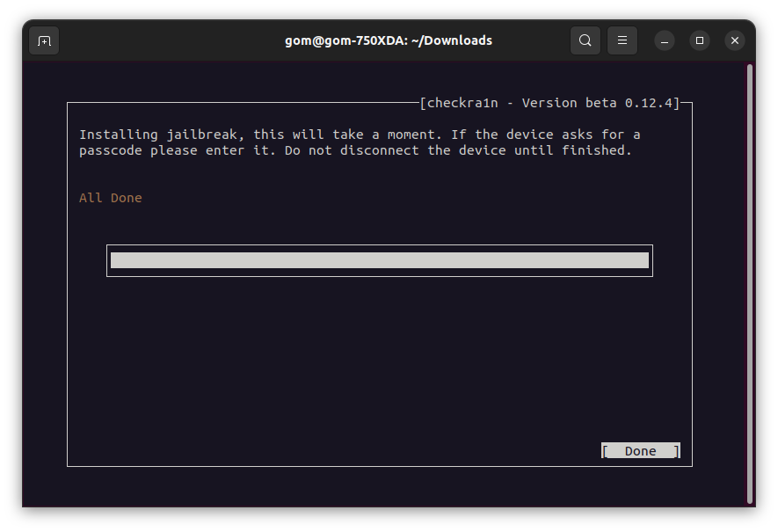Screen dimensions: 778x532
Task: Click the window title gom@gom-750XDA: ~/Downloads
Action: 389,40
